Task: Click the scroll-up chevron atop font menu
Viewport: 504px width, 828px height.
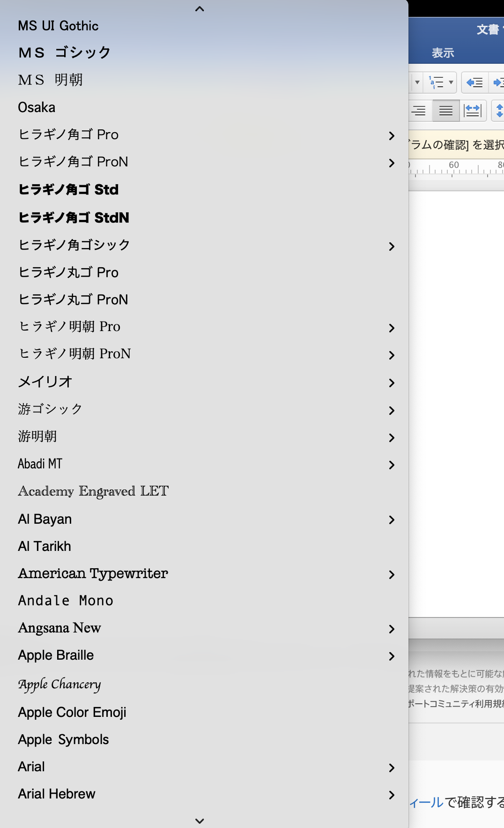Action: [200, 8]
